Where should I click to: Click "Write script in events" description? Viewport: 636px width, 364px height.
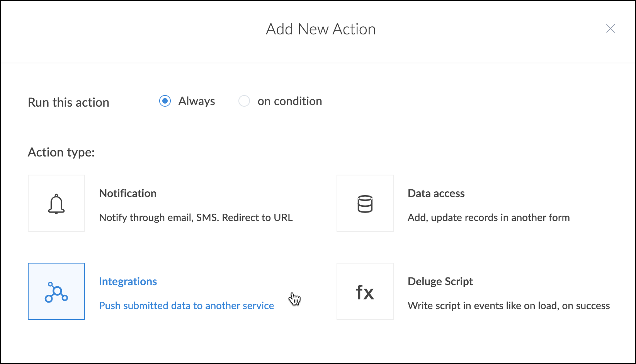click(509, 306)
